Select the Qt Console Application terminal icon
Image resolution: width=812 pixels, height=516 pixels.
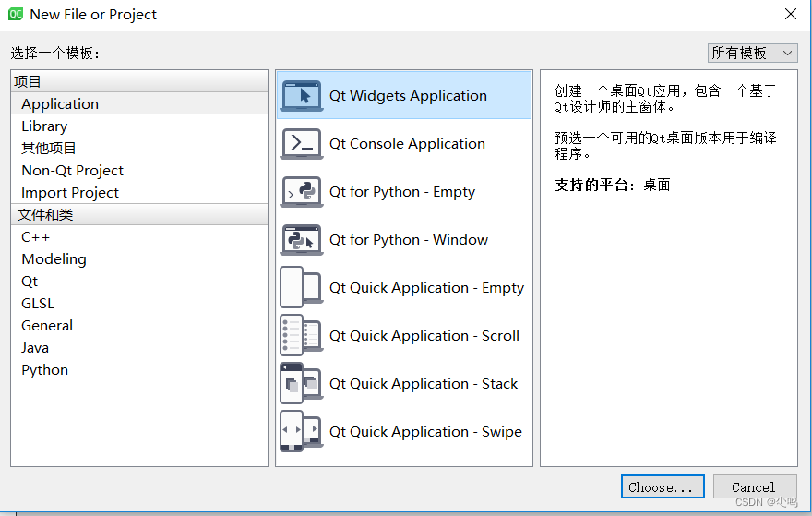click(302, 143)
